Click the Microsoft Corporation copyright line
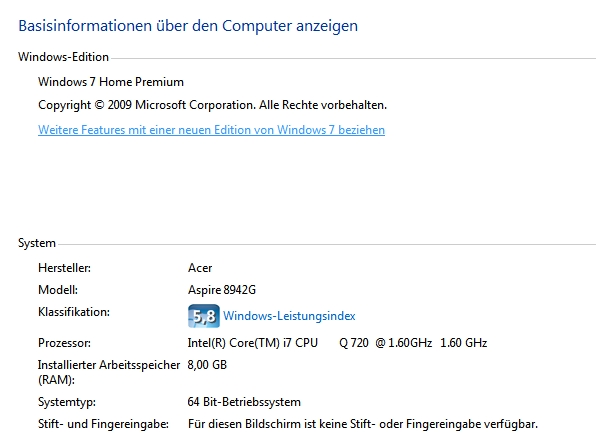The image size is (596, 443). 212,105
